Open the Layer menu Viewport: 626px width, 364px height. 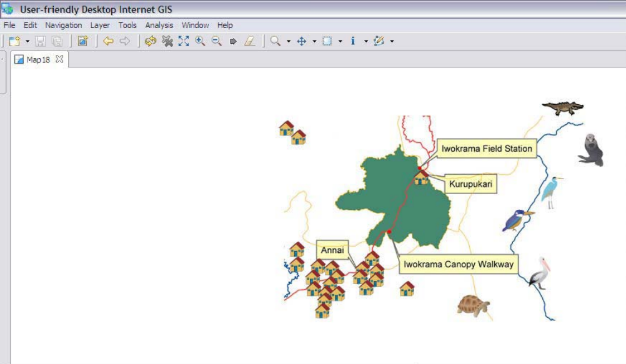point(100,26)
